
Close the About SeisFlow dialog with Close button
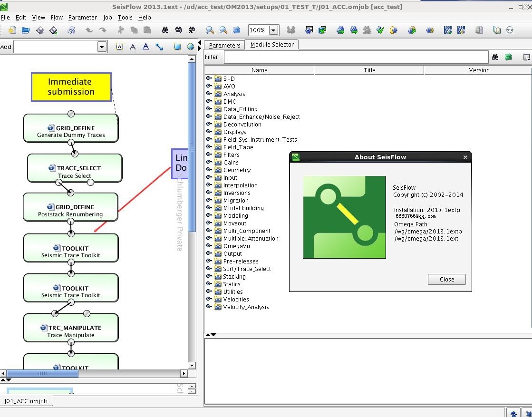446,279
